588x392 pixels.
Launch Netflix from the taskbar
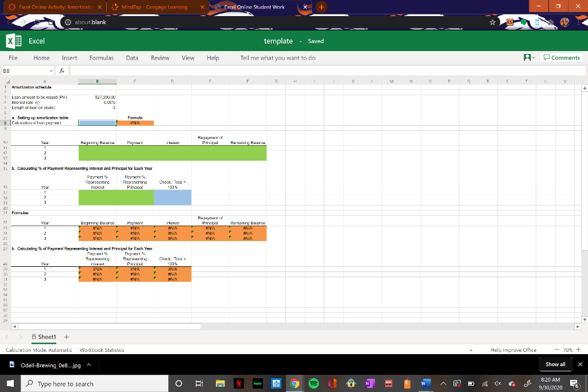pos(239,383)
